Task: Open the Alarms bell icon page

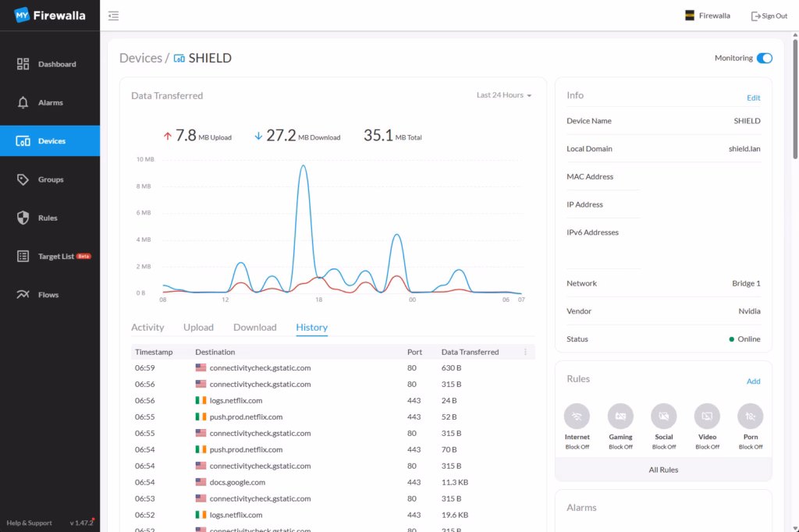Action: click(x=23, y=103)
